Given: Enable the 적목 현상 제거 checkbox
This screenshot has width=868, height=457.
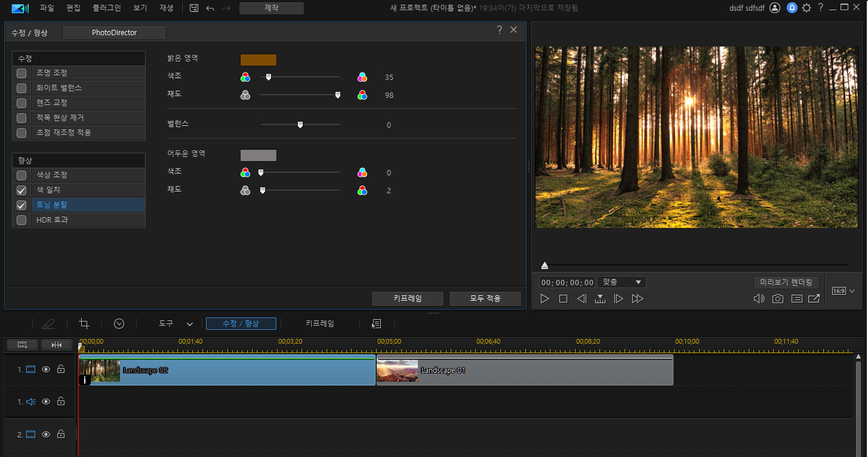Looking at the screenshot, I should (x=21, y=118).
